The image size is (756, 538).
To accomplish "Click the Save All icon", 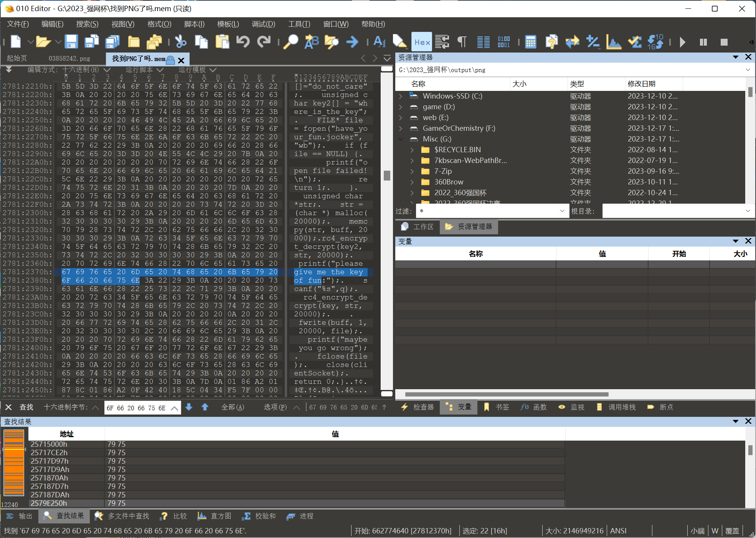I will pyautogui.click(x=112, y=41).
